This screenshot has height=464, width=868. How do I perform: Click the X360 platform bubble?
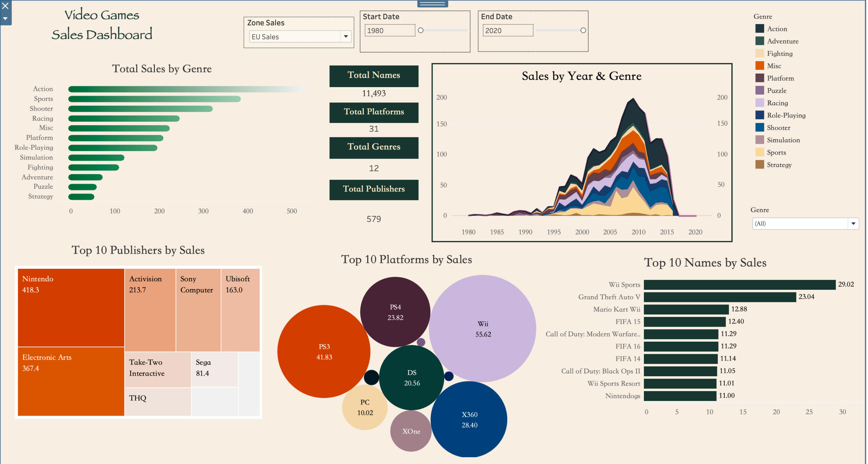point(469,419)
